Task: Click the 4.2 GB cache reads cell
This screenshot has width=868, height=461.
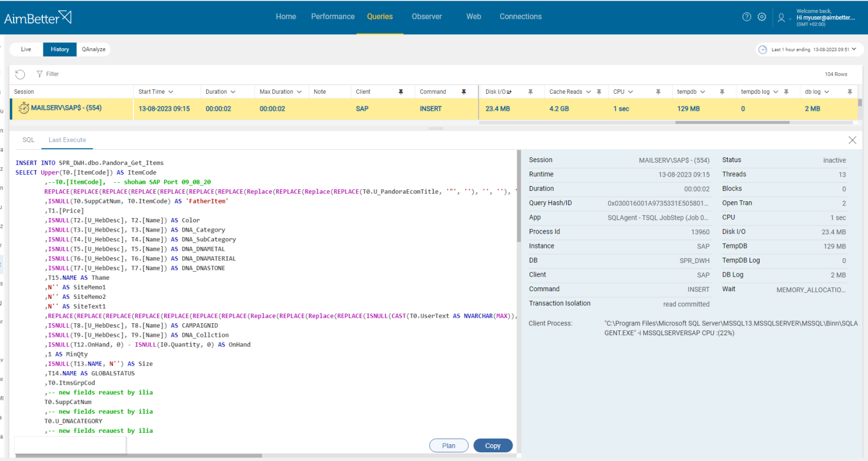Action: click(x=559, y=109)
